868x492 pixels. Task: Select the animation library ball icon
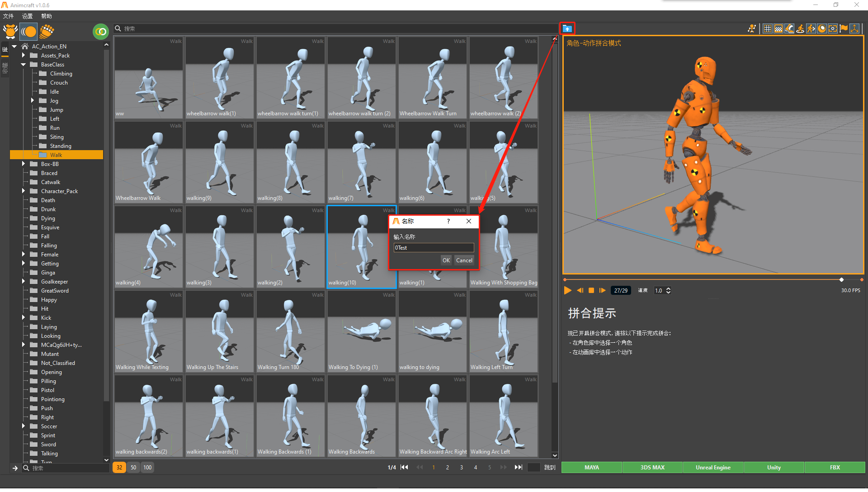28,31
